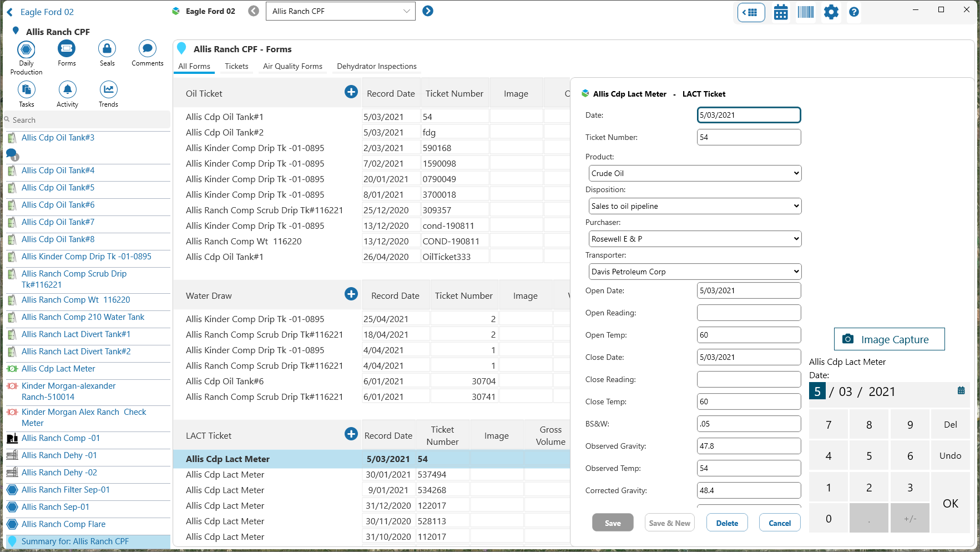Click the barcode scanner icon in toolbar
The image size is (980, 552).
pyautogui.click(x=805, y=12)
